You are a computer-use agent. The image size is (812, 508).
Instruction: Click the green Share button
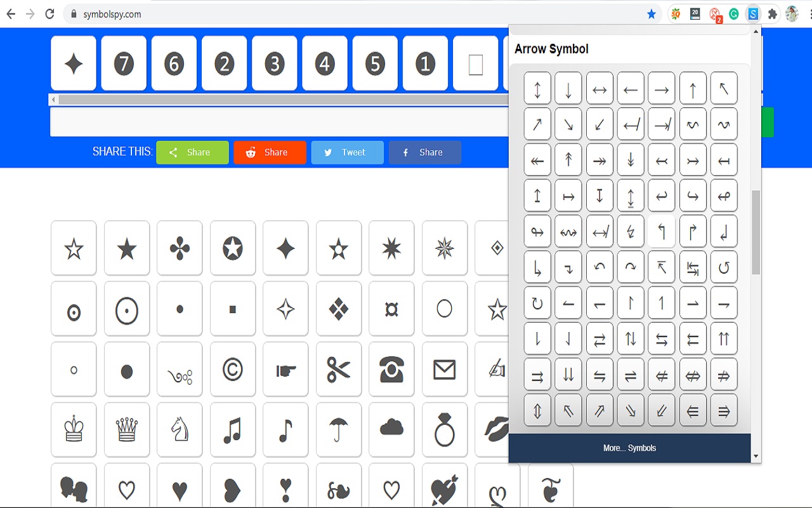click(192, 152)
